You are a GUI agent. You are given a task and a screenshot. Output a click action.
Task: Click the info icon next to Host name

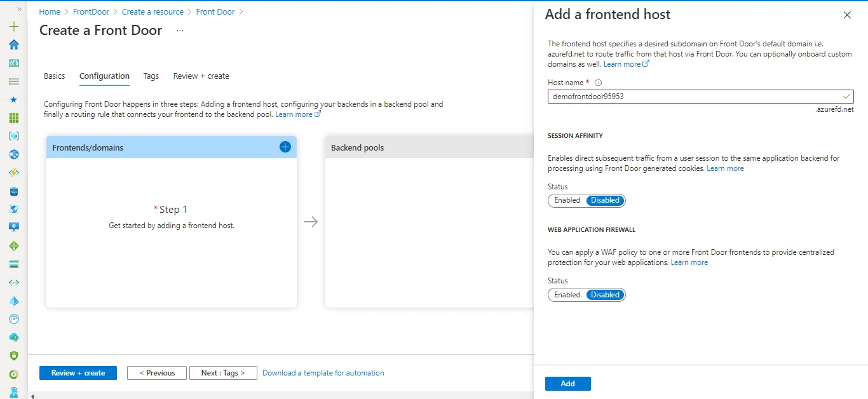click(598, 83)
